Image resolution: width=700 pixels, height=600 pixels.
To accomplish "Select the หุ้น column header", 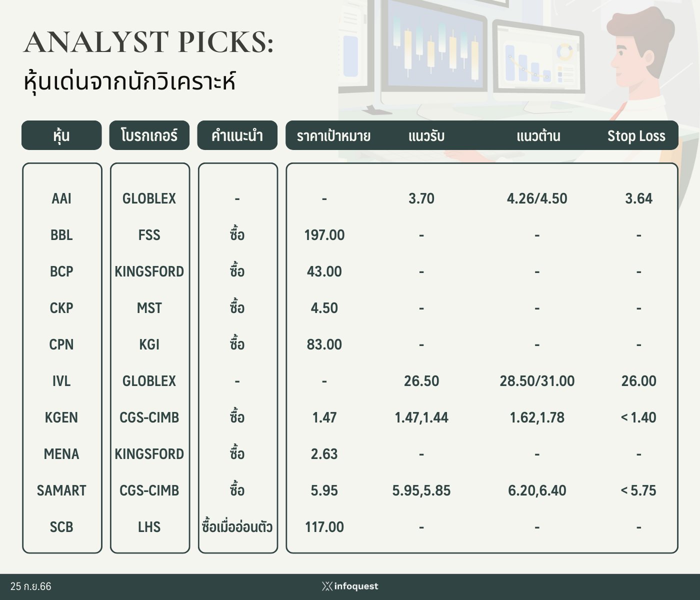I will tap(61, 135).
